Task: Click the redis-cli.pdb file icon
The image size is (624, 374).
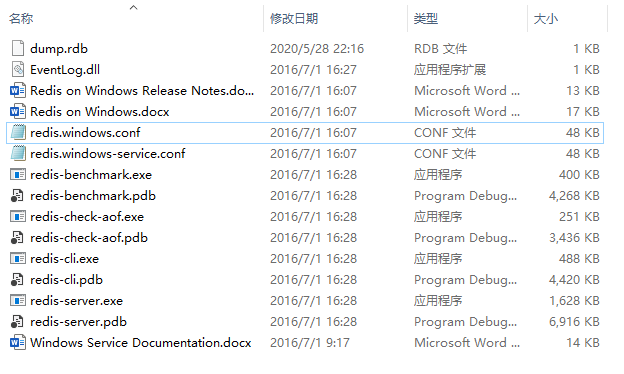Action: [x=17, y=279]
